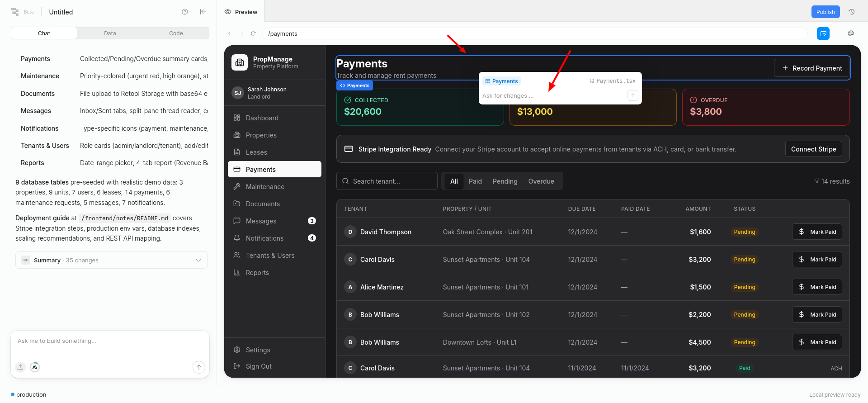The width and height of the screenshot is (868, 403).
Task: Reload the preview page
Action: click(253, 33)
